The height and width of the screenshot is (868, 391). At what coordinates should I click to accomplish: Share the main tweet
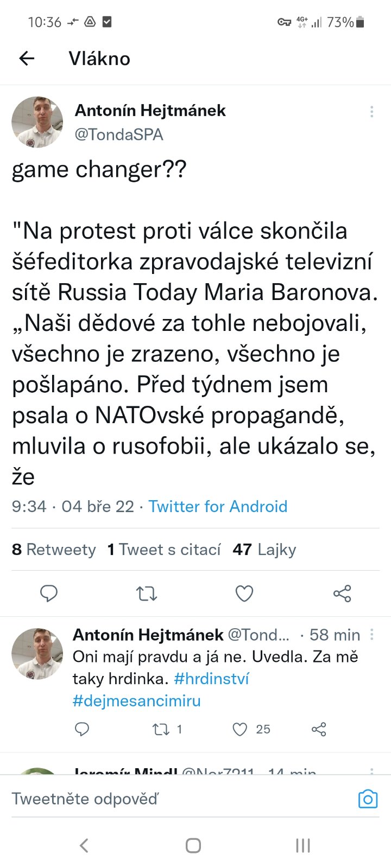(342, 593)
